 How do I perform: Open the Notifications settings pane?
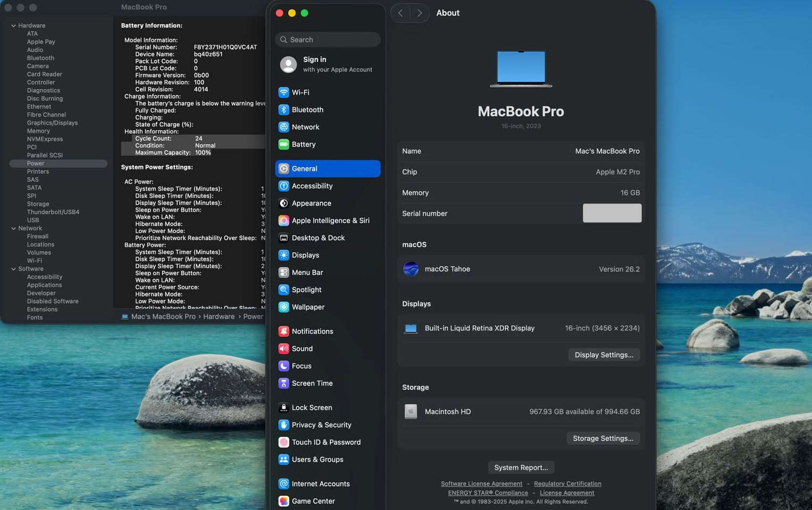(x=312, y=331)
